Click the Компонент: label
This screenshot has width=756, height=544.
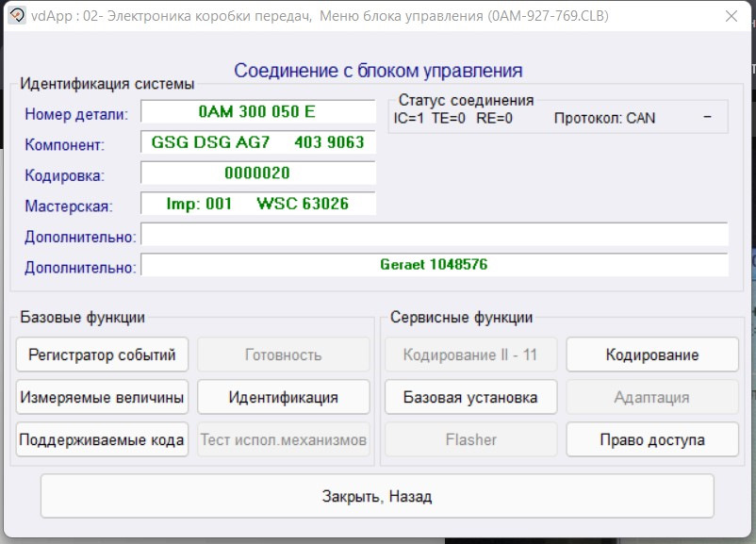65,144
